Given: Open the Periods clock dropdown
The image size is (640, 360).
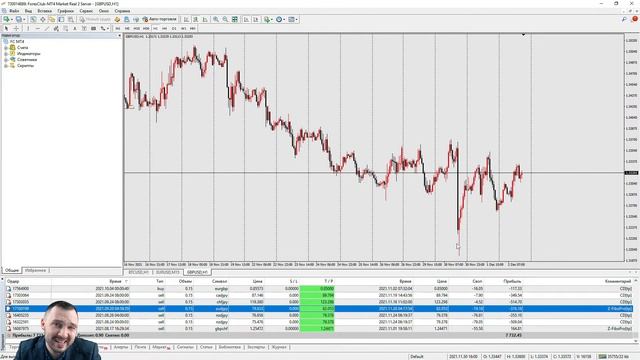Looking at the screenshot, I should tap(280, 19).
